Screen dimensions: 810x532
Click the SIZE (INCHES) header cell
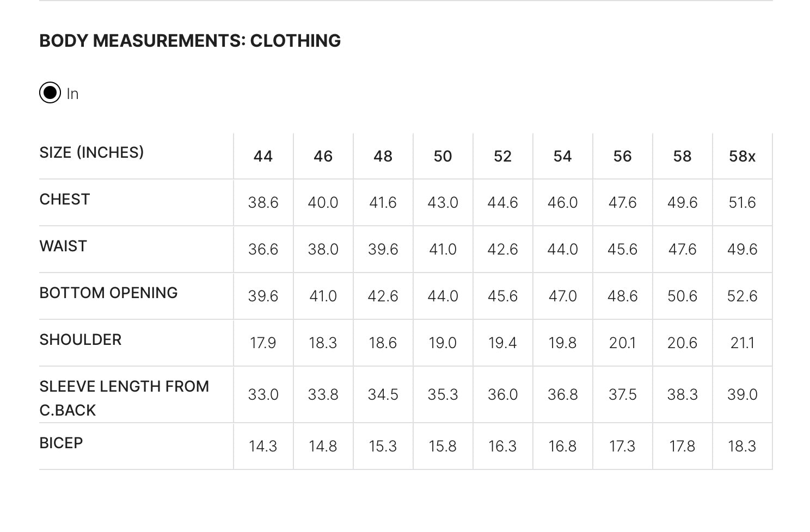click(x=91, y=152)
